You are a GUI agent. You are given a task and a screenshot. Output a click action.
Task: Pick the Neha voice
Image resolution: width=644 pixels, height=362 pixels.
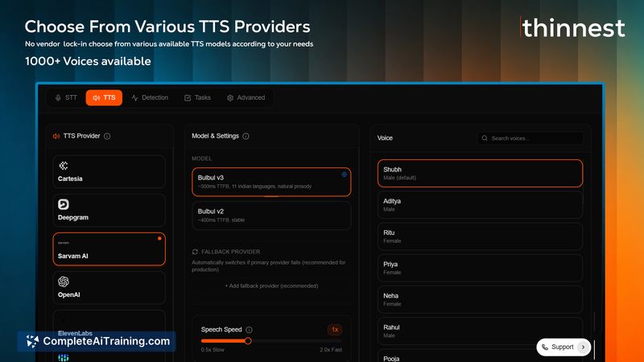[x=480, y=299]
